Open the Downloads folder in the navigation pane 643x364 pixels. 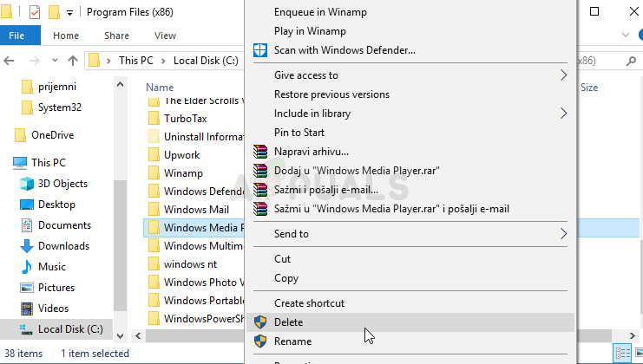pyautogui.click(x=63, y=245)
